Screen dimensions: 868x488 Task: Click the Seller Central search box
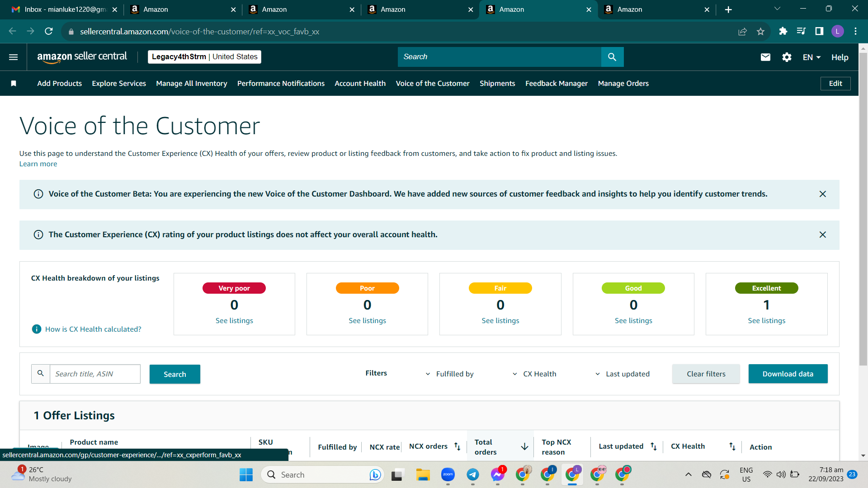point(500,57)
